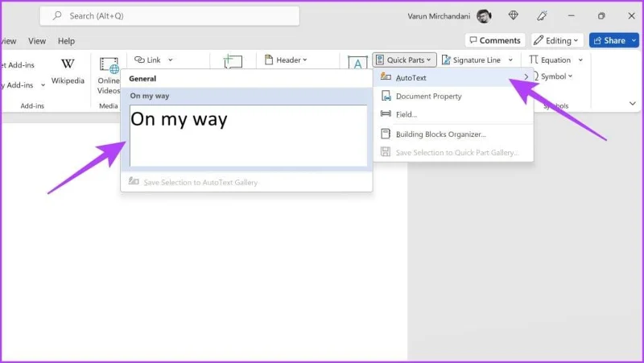Viewport: 644px width, 363px height.
Task: Choose Document Property from Quick Parts menu
Action: (x=453, y=96)
